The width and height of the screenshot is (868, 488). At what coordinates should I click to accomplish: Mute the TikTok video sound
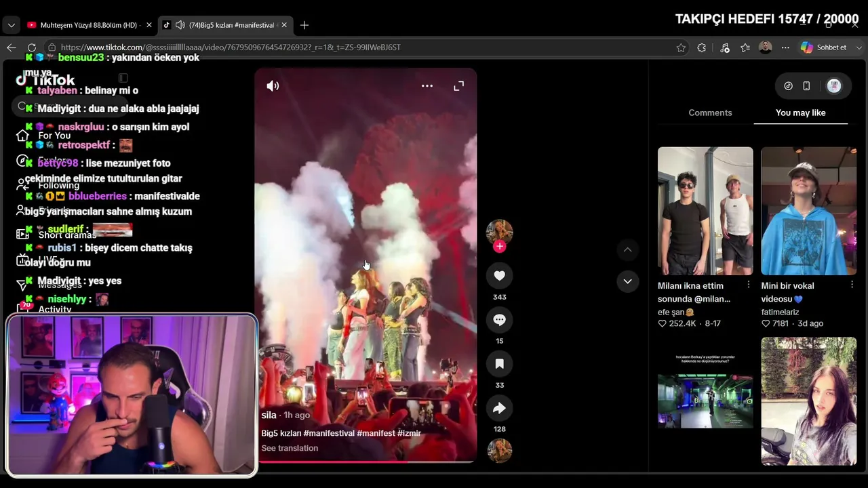point(273,86)
